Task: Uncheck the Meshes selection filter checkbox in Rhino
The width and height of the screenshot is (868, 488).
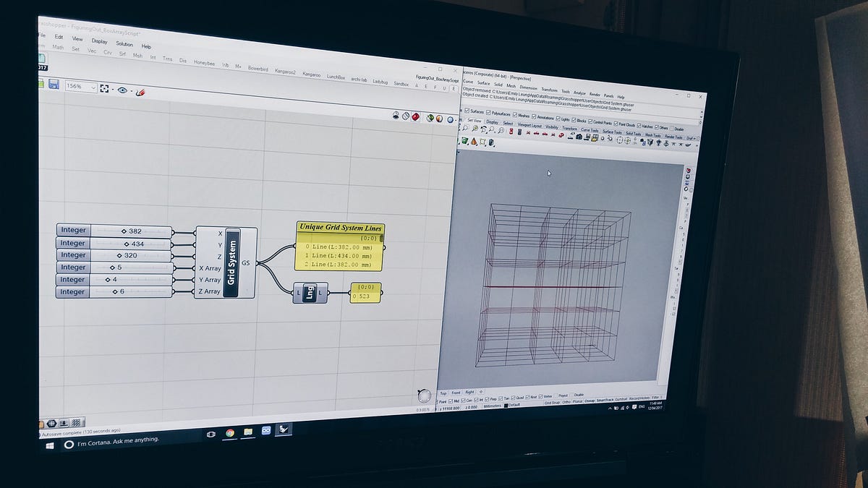Action: tap(515, 114)
